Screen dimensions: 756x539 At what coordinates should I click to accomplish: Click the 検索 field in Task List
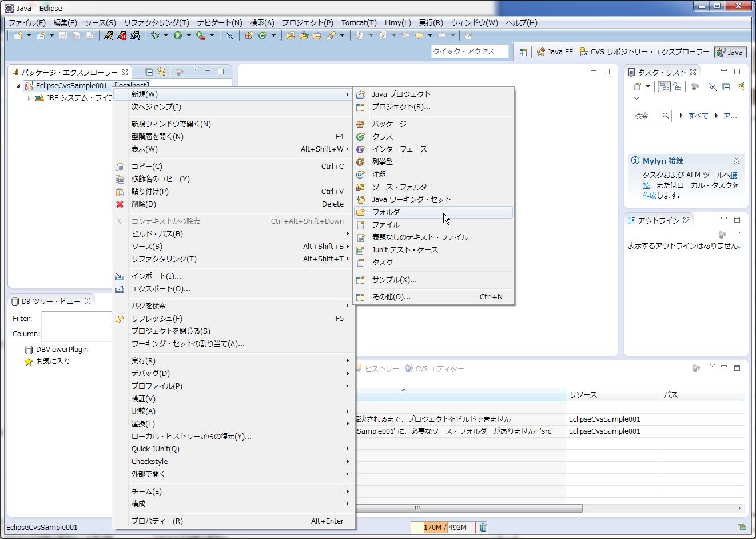(650, 116)
